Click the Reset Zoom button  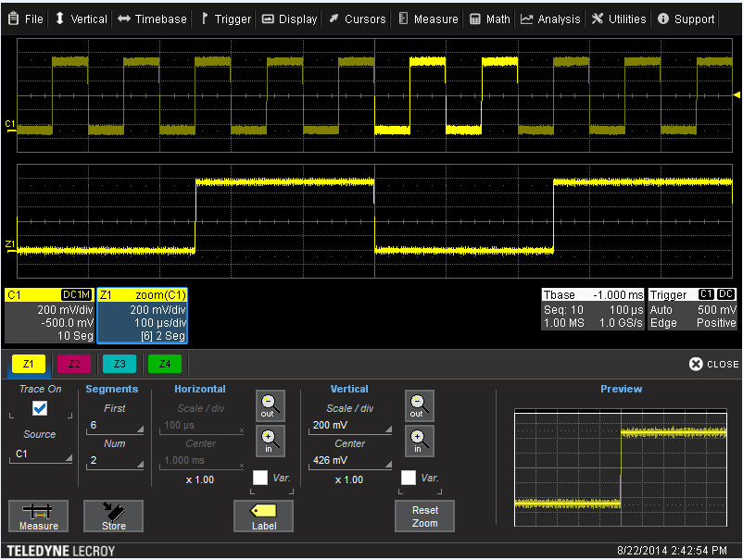424,516
